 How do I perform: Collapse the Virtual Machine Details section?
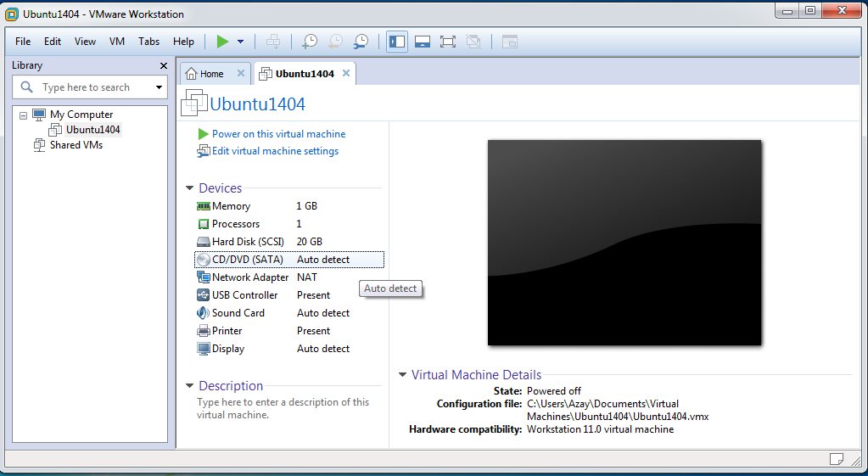tap(402, 375)
